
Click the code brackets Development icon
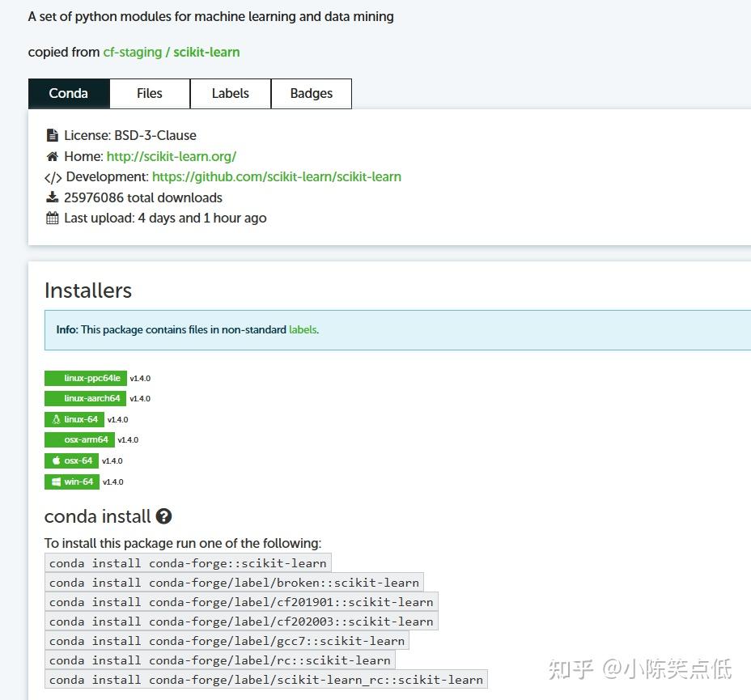coord(53,178)
